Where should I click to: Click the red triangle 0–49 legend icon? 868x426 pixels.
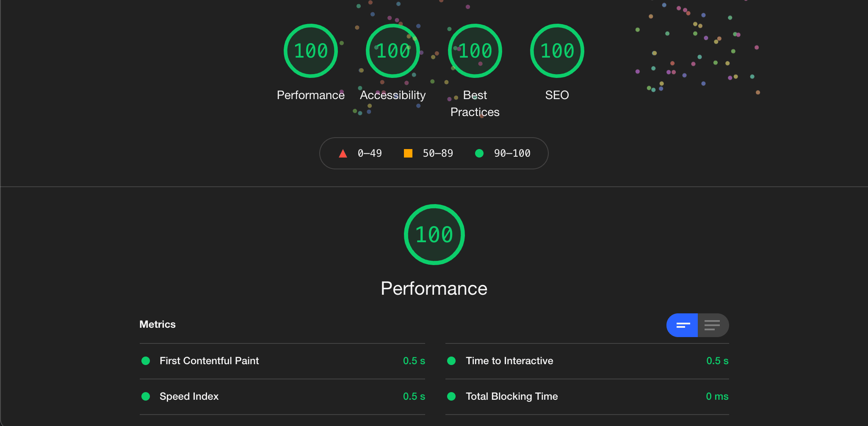tap(343, 153)
